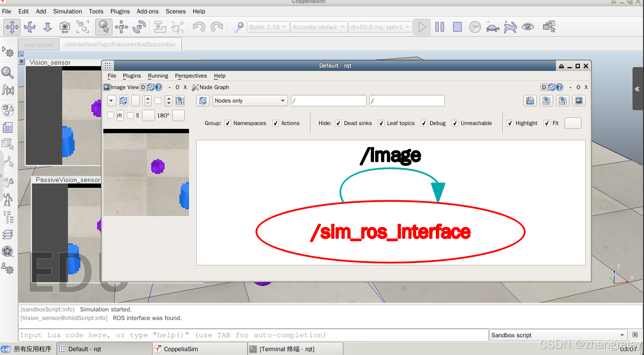Switch to Terminal rqt in taskbar

pyautogui.click(x=295, y=349)
